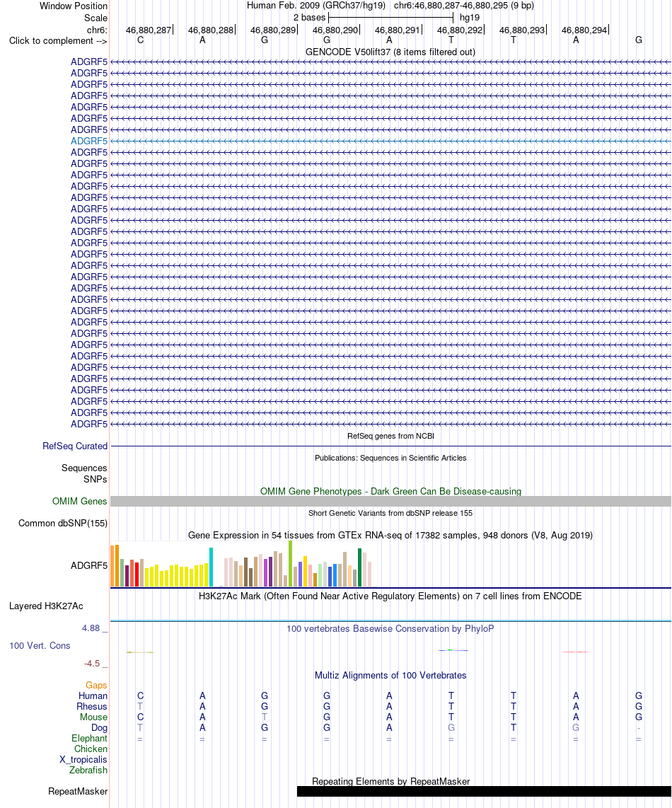Open 'Publications: Sequences in Scientific Articles' title

click(x=390, y=458)
